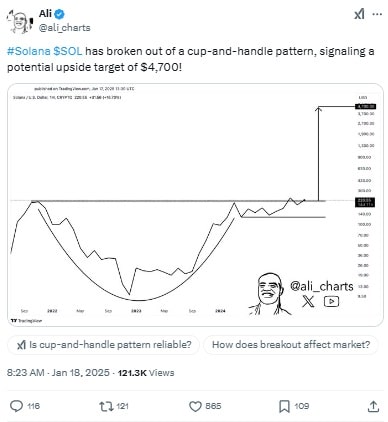Open the #Solana hashtag link
The height and width of the screenshot is (422, 388).
tap(29, 51)
